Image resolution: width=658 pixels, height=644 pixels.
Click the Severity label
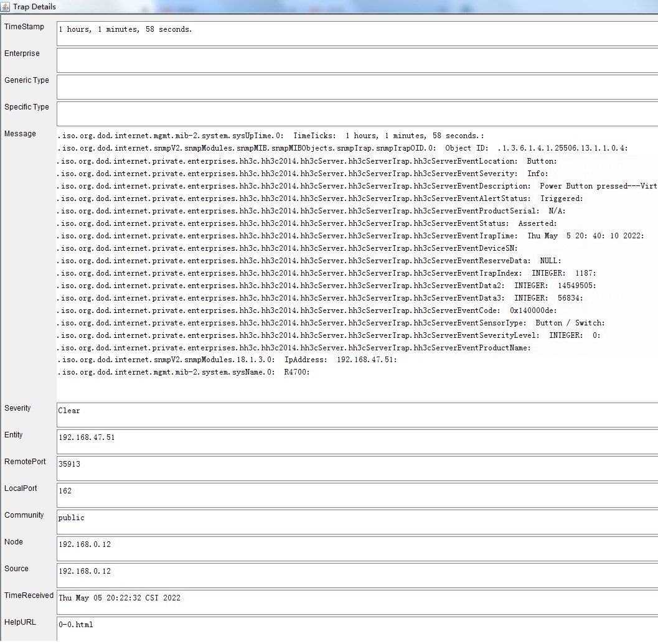tap(17, 408)
